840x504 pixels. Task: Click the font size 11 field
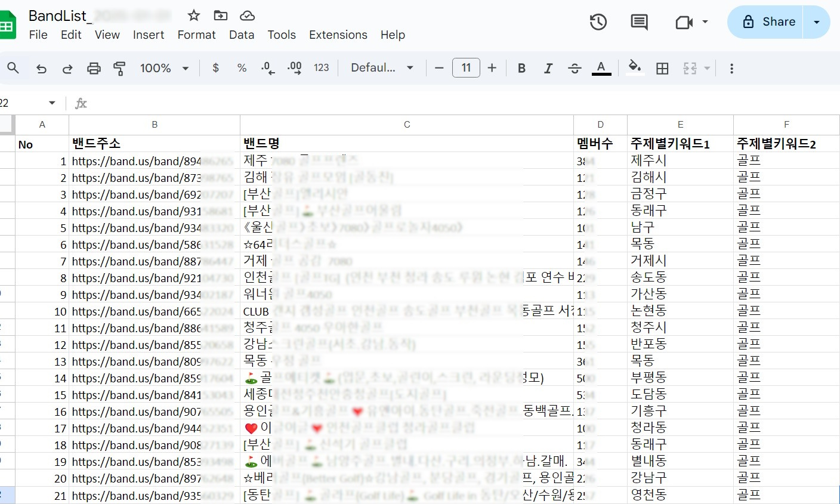pyautogui.click(x=466, y=68)
